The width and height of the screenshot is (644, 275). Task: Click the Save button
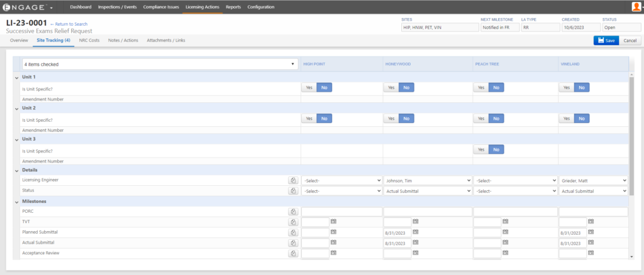click(x=606, y=40)
